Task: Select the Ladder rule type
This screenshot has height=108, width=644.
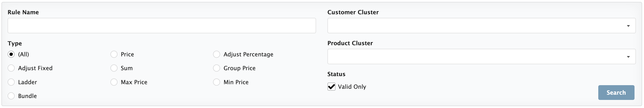Action: (x=11, y=82)
